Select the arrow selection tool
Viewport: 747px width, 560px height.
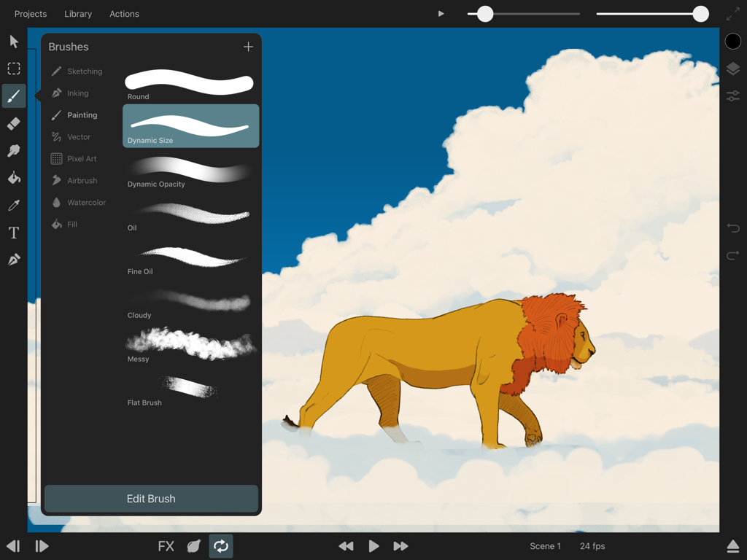pyautogui.click(x=13, y=42)
